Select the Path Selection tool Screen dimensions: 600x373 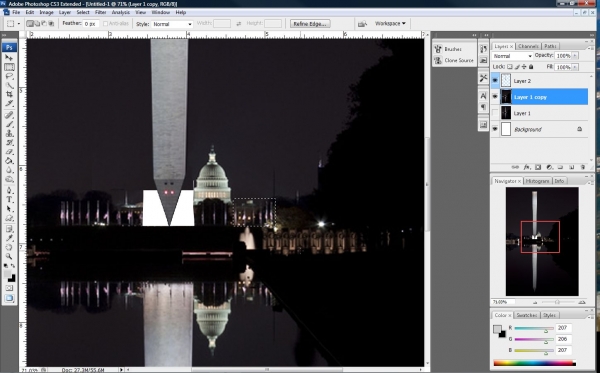click(x=9, y=209)
